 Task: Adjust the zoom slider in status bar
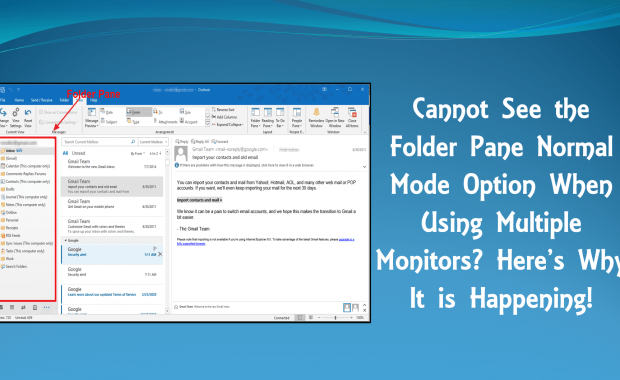[335, 318]
